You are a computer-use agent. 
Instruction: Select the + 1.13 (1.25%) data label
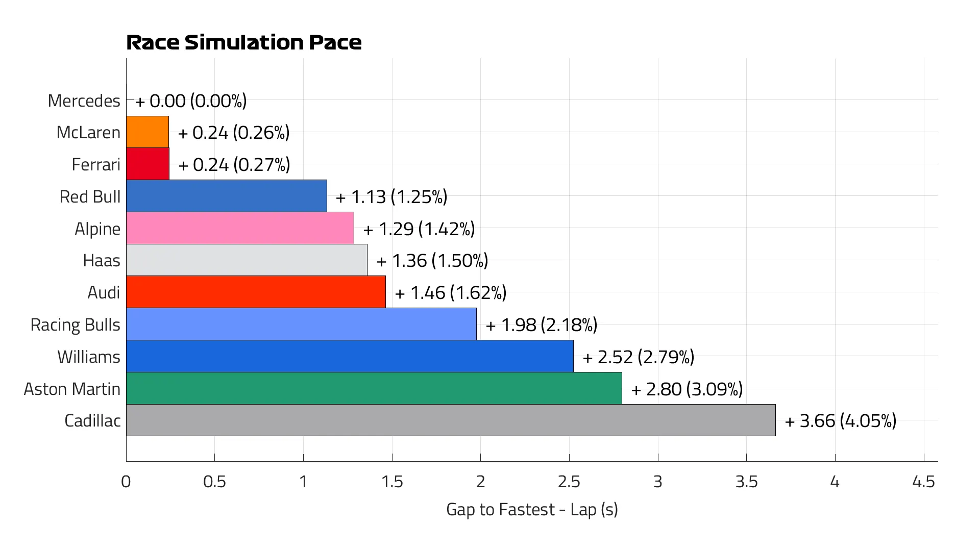click(x=391, y=197)
